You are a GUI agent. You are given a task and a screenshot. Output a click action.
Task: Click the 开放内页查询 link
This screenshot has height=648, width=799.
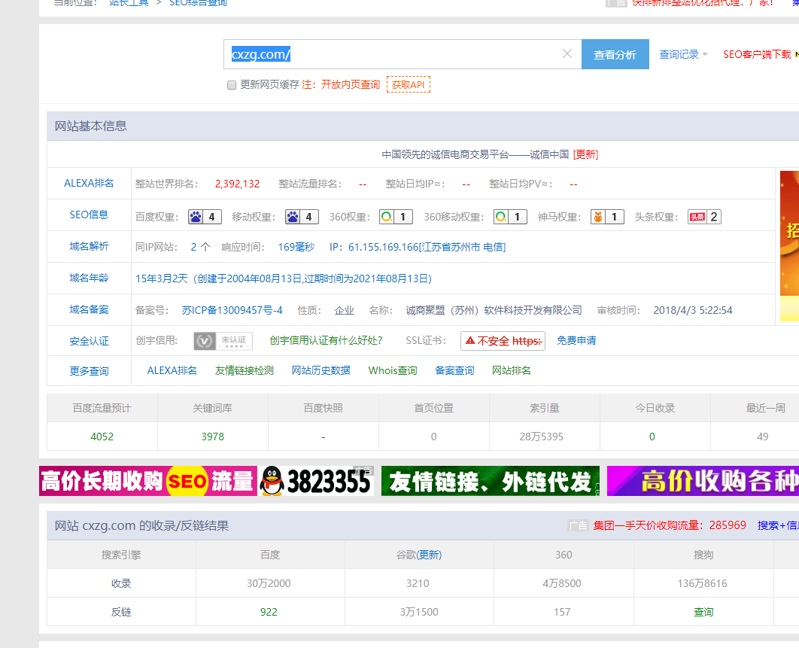point(351,85)
